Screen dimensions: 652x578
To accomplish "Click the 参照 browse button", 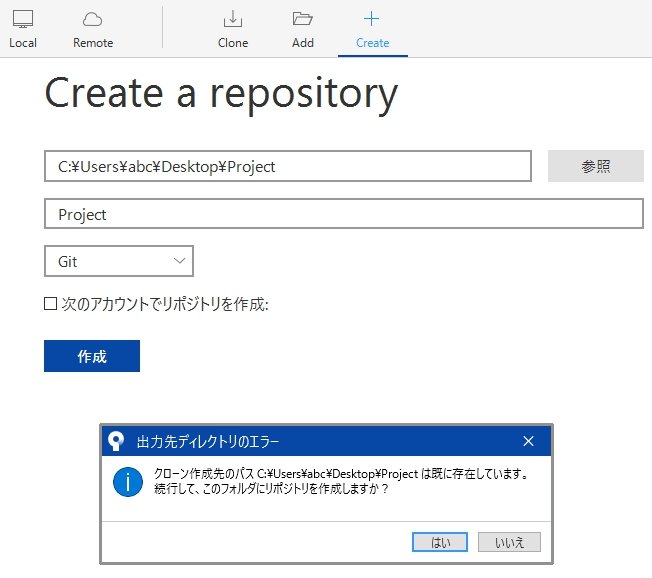I will click(x=595, y=166).
